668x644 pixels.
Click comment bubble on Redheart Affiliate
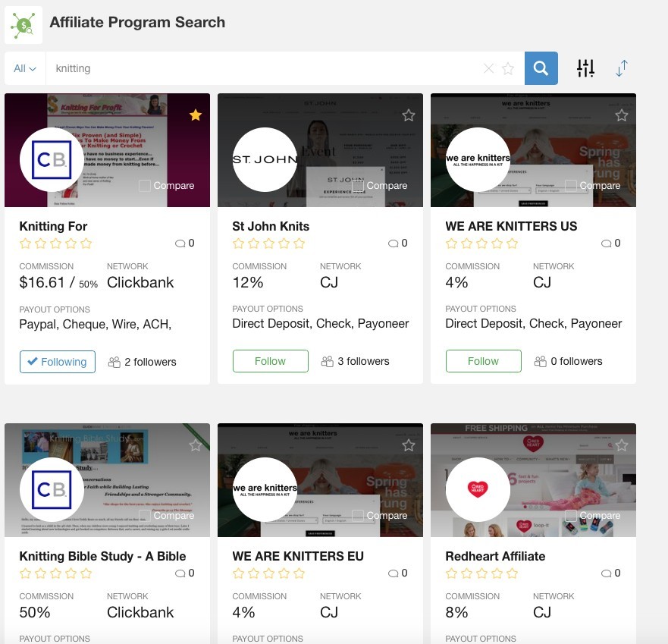pyautogui.click(x=607, y=573)
